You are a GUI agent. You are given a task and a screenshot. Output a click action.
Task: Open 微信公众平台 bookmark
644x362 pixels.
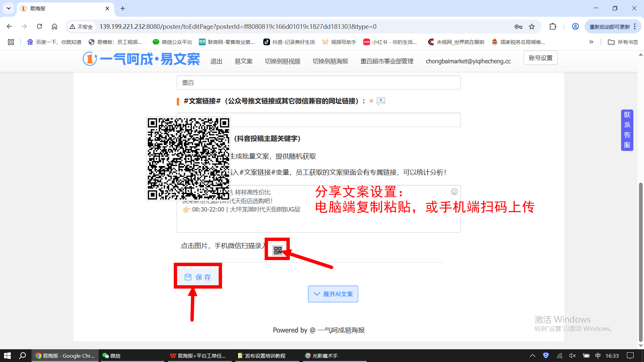(x=172, y=42)
